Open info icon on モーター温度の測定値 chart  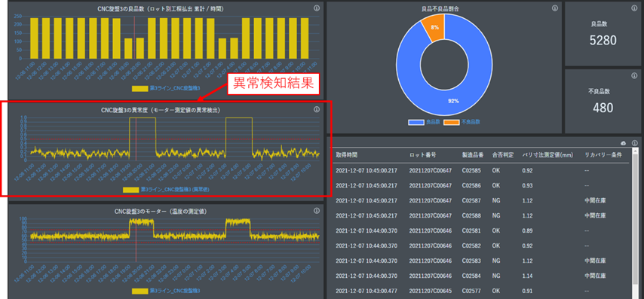(x=316, y=211)
